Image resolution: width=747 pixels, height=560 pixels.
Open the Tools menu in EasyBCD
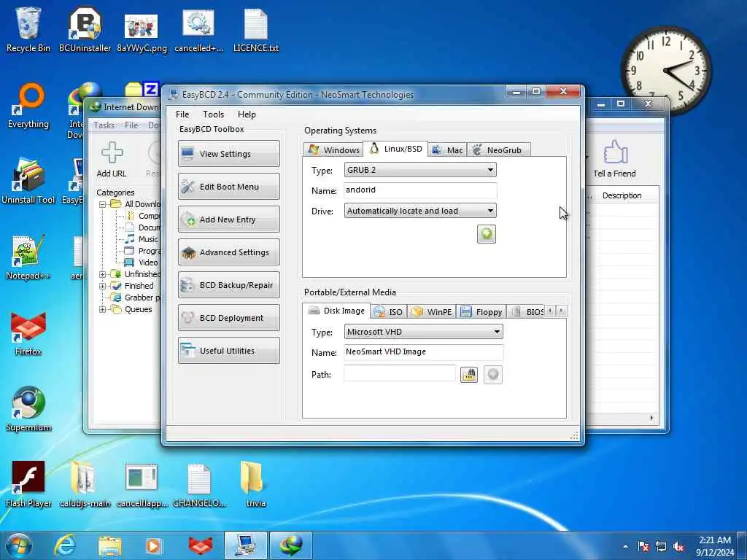213,114
